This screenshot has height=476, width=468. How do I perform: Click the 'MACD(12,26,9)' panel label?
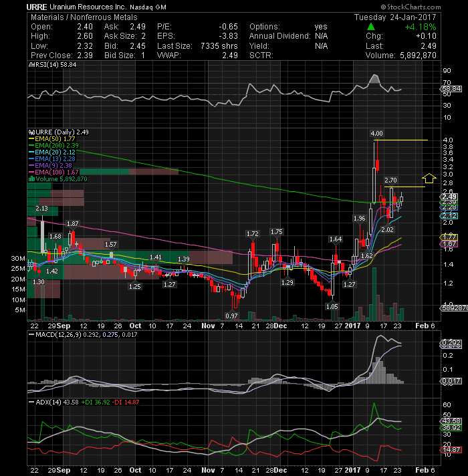tap(58, 334)
